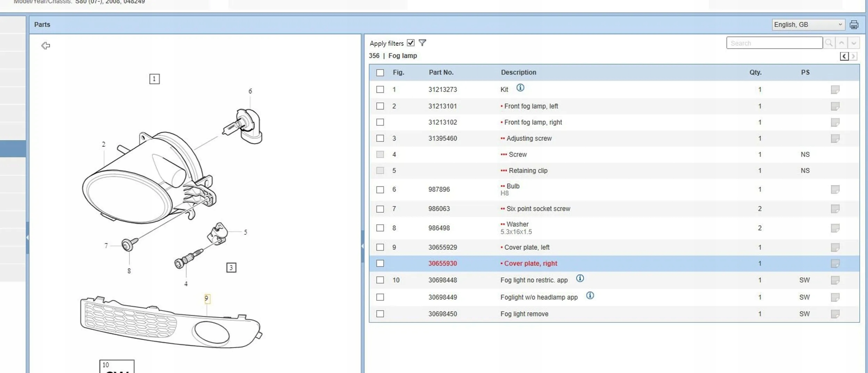Sort by Part No. column header

pos(441,72)
